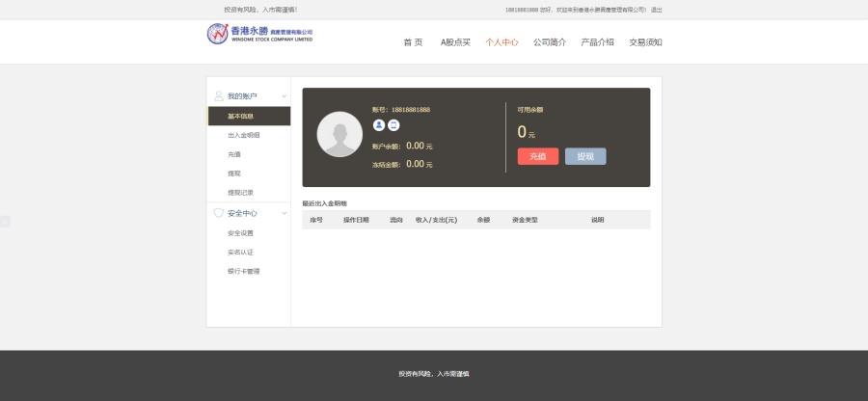This screenshot has width=868, height=401.
Task: Open the 首页 navigation item
Action: click(413, 42)
